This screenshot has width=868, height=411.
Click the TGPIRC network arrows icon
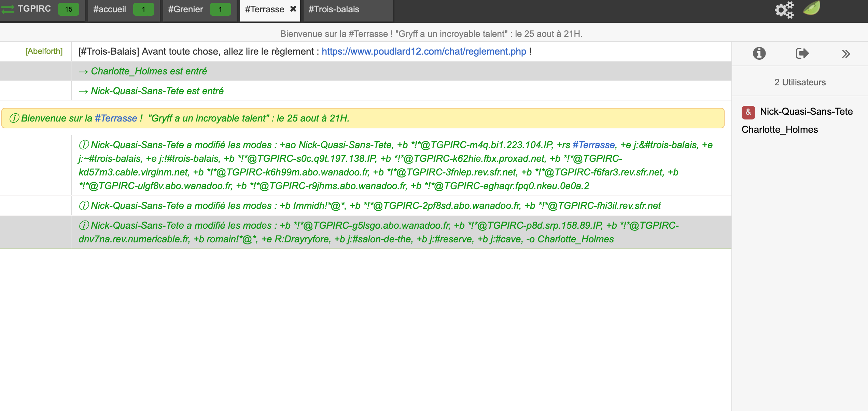pyautogui.click(x=8, y=9)
